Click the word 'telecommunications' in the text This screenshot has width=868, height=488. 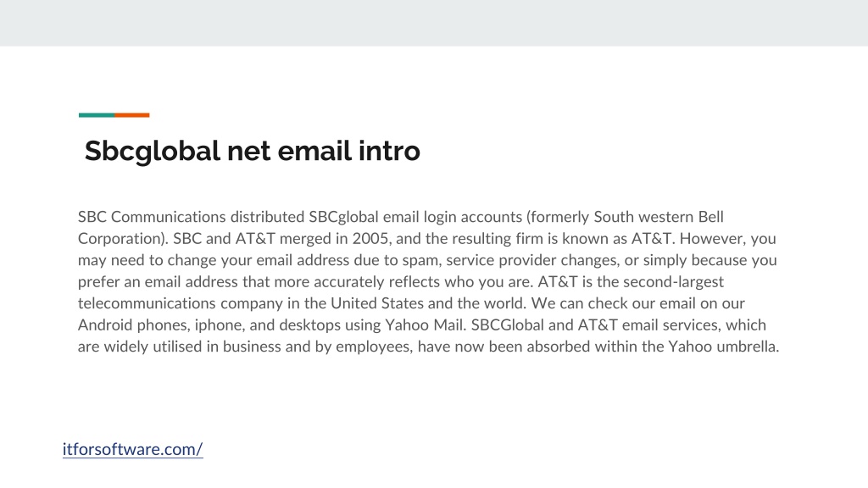147,303
